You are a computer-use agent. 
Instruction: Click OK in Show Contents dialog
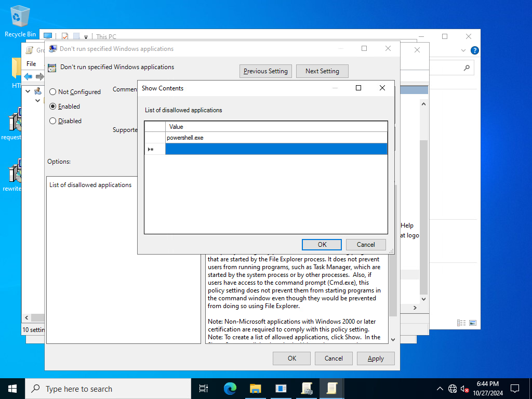[322, 245]
